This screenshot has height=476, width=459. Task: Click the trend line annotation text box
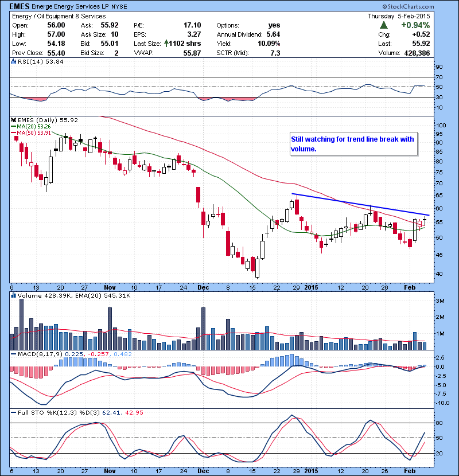(x=354, y=144)
